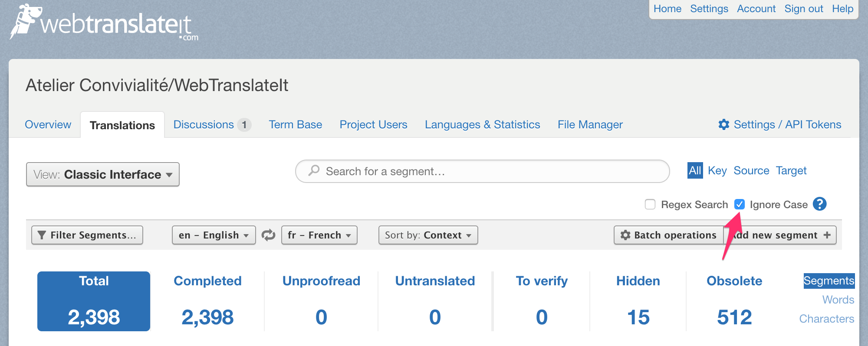Click the top Settings link
868x346 pixels.
click(x=709, y=9)
